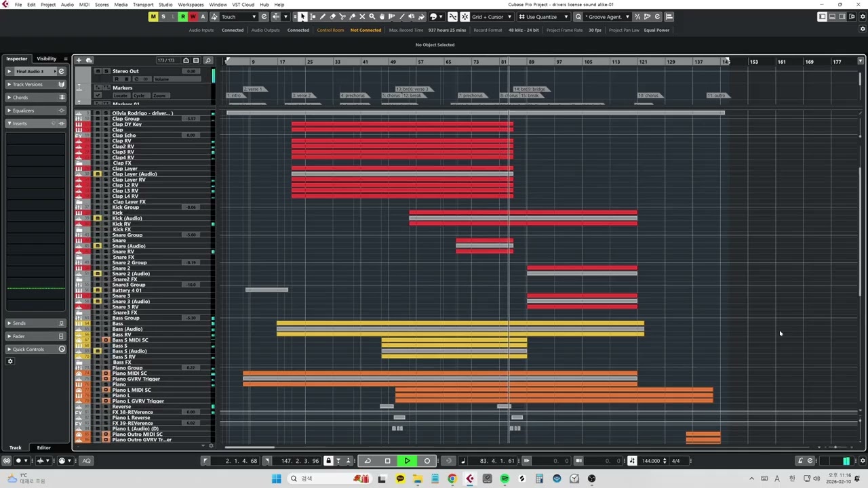Click the tempo value 144.000 field
This screenshot has width=868, height=488.
(x=651, y=461)
